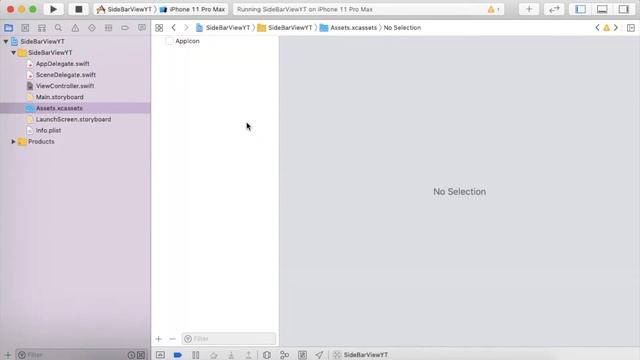Go forward in editor history
640x360 pixels.
(x=186, y=28)
